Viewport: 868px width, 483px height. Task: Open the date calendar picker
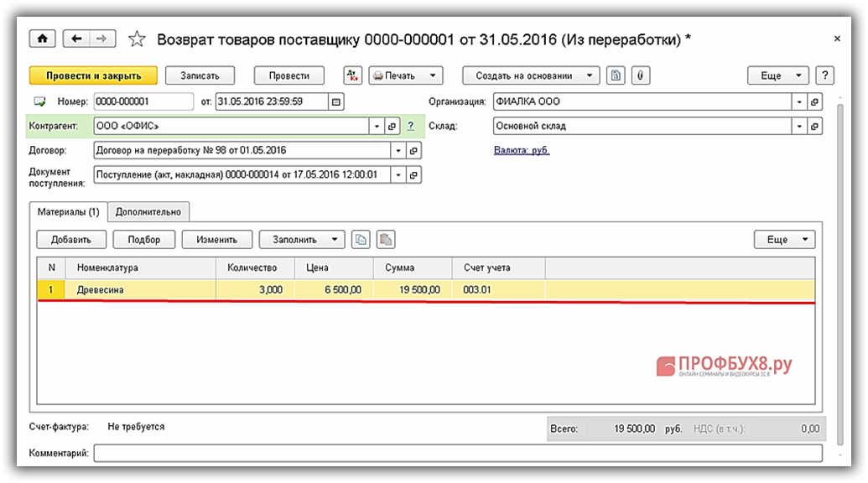point(336,101)
